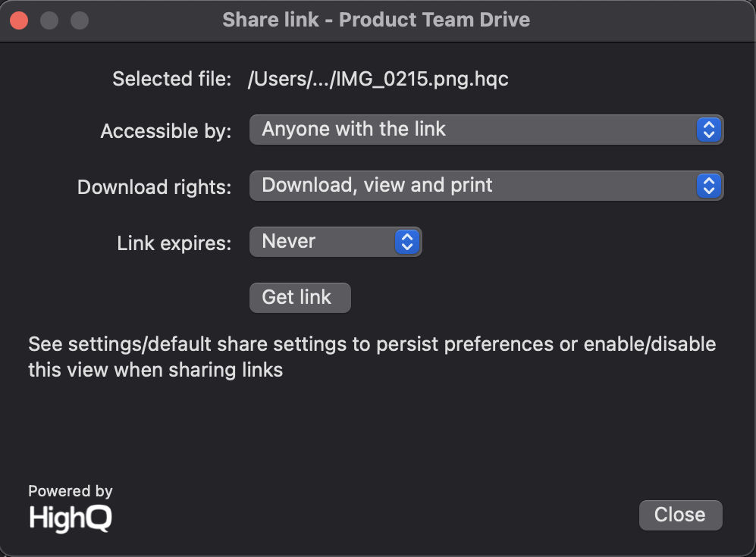Select the IMG_0215.png.hqc file path text

pos(378,79)
